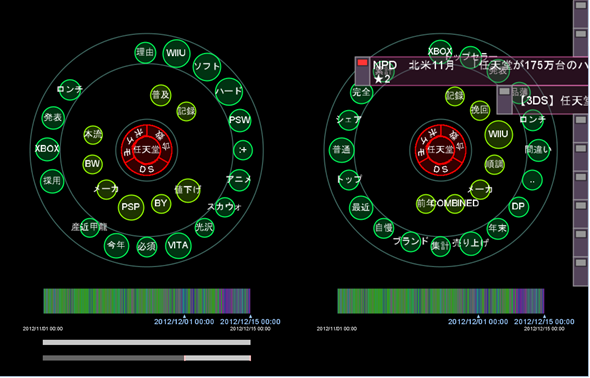The image size is (590, 378).
Task: Open the NPD 北米11月 news entry
Action: click(x=472, y=71)
